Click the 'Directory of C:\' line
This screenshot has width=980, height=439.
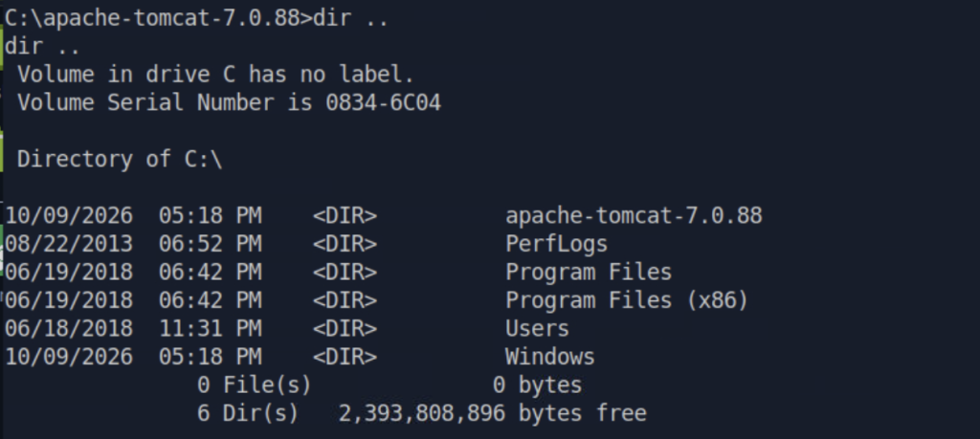point(120,159)
